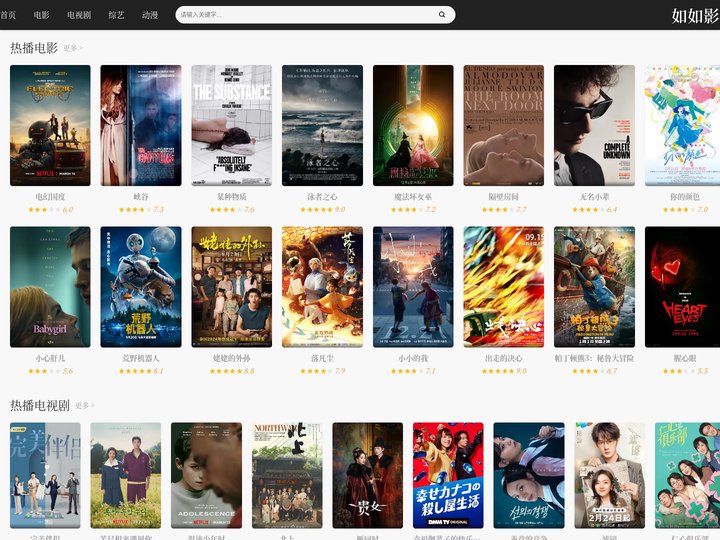Viewport: 720px width, 540px height.
Task: Open The Gorge movie poster
Action: click(x=141, y=125)
